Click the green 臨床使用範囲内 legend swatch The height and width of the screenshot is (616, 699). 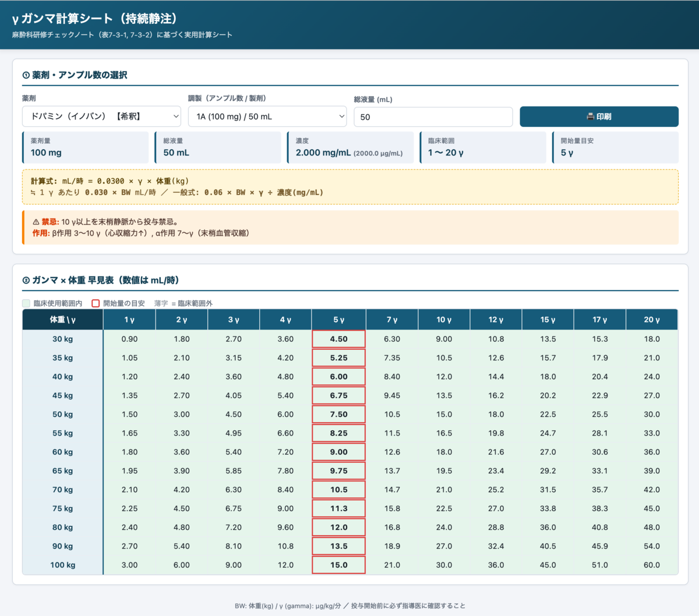(26, 303)
